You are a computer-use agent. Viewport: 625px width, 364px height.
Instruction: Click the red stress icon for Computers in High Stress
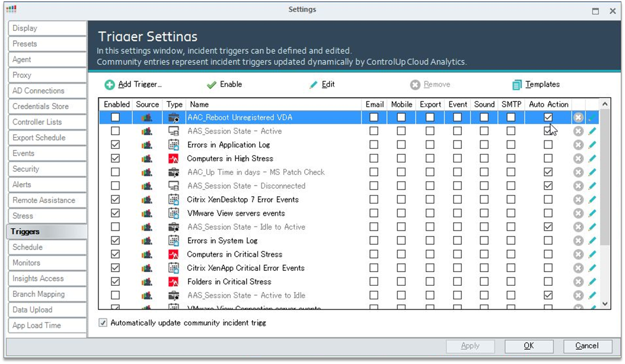click(x=173, y=158)
